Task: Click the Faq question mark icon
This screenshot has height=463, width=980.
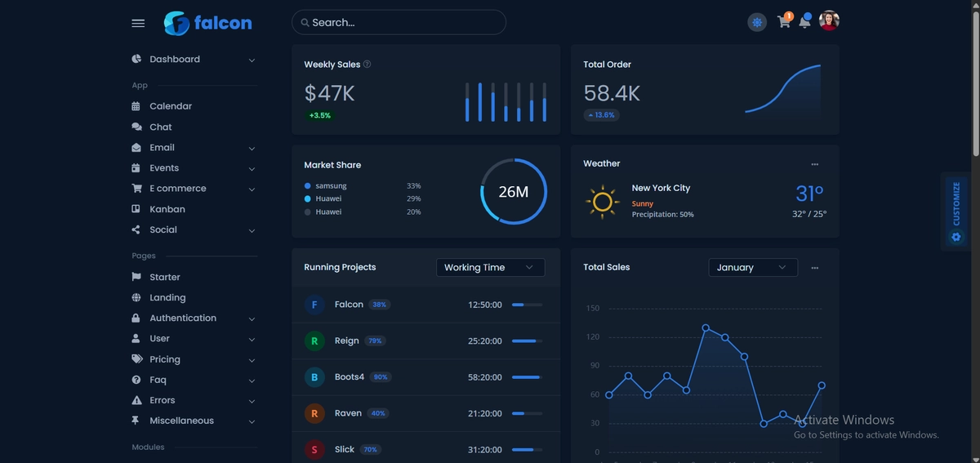Action: tap(136, 380)
